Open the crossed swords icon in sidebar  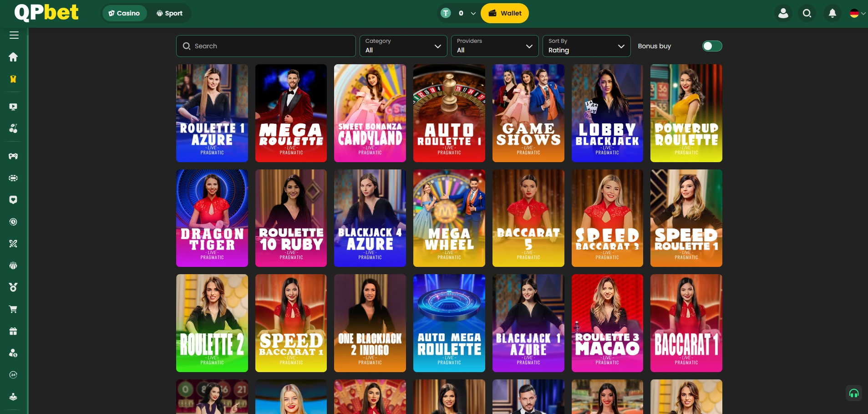click(13, 244)
